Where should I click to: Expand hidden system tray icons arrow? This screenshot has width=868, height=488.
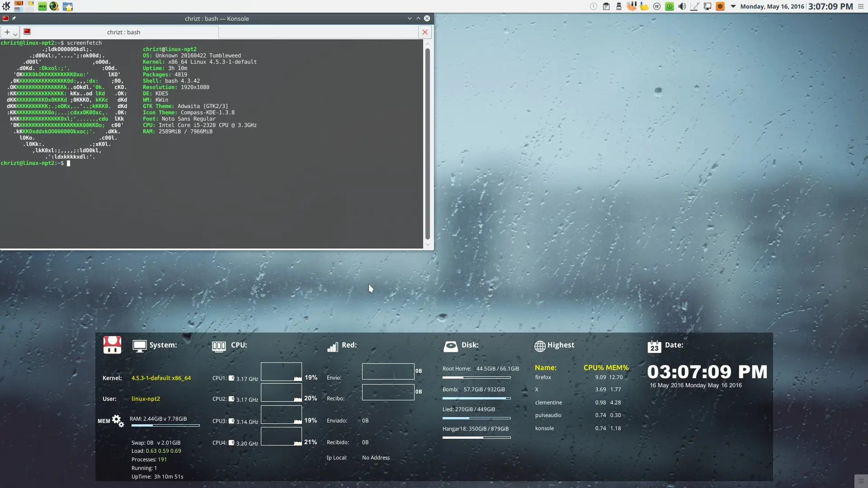733,6
